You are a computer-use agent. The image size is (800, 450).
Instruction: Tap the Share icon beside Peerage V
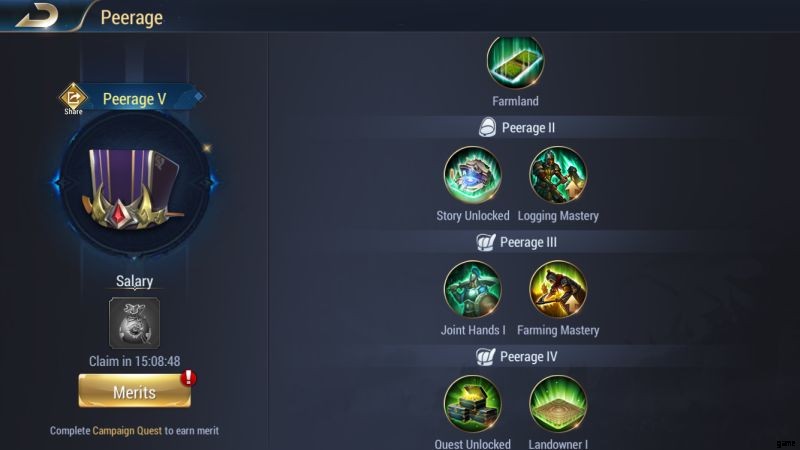pyautogui.click(x=73, y=98)
